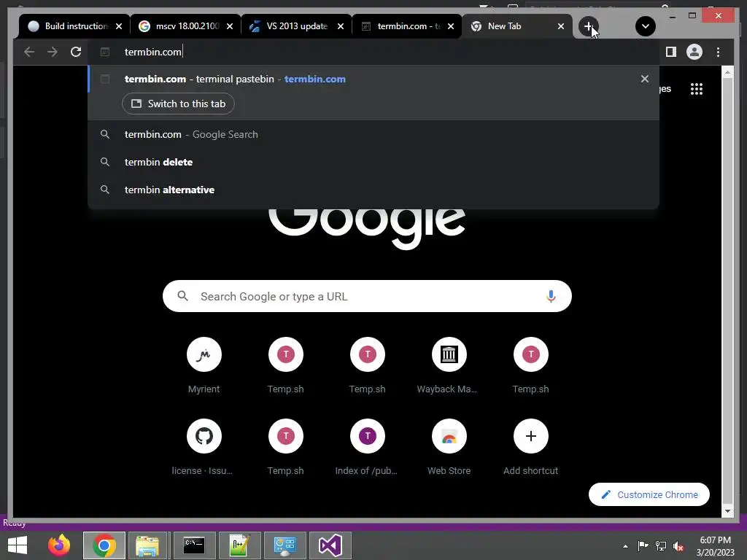This screenshot has width=747, height=560.
Task: Open the tab search dropdown arrow
Action: 646,26
